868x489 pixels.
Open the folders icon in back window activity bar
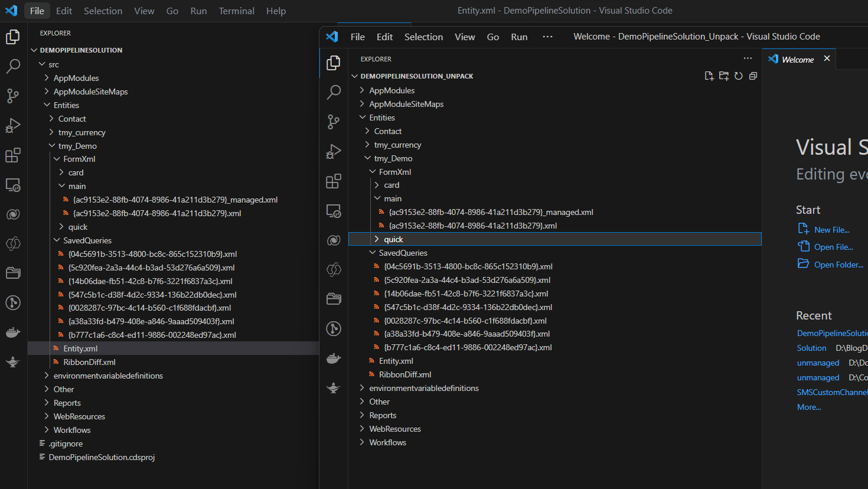pos(13,273)
